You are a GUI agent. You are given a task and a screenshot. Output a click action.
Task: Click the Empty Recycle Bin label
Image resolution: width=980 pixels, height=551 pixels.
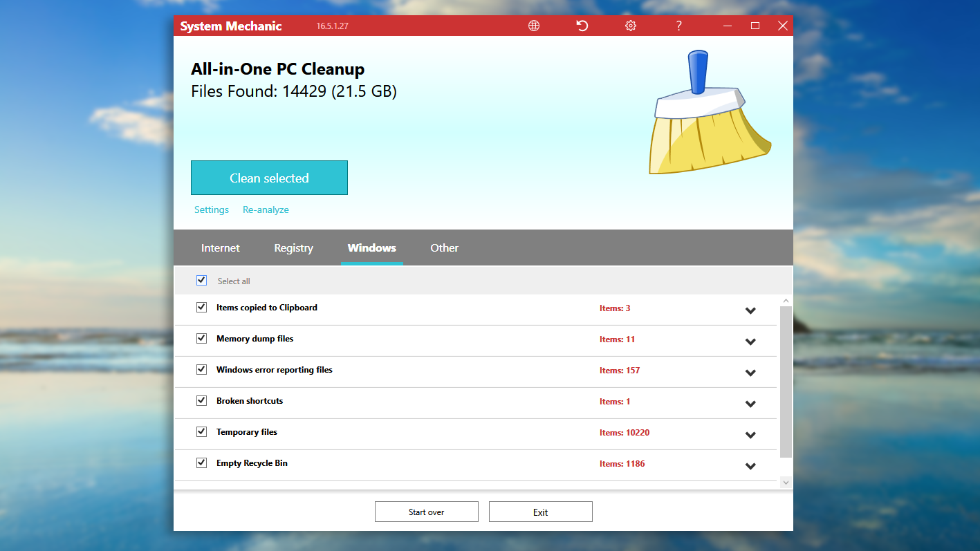[x=252, y=463]
